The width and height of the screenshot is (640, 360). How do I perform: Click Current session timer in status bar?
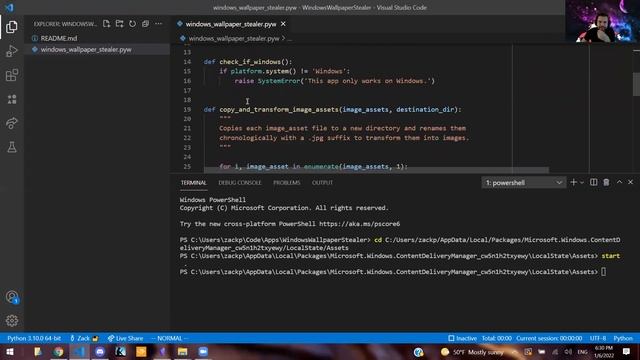coord(549,338)
